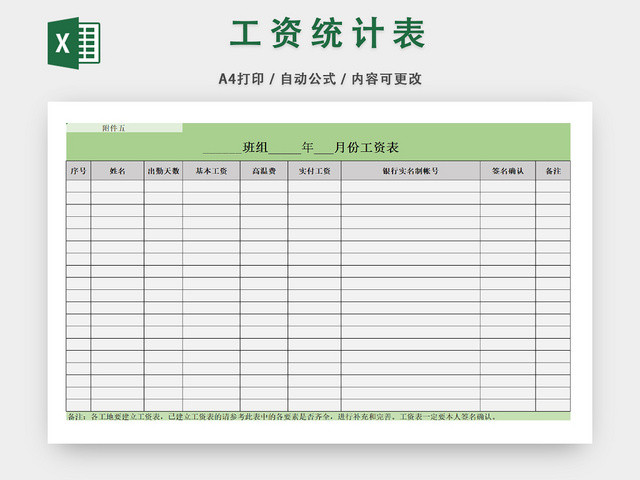This screenshot has height=480, width=640.
Task: Select the 工资统计表 title text
Action: tap(327, 33)
